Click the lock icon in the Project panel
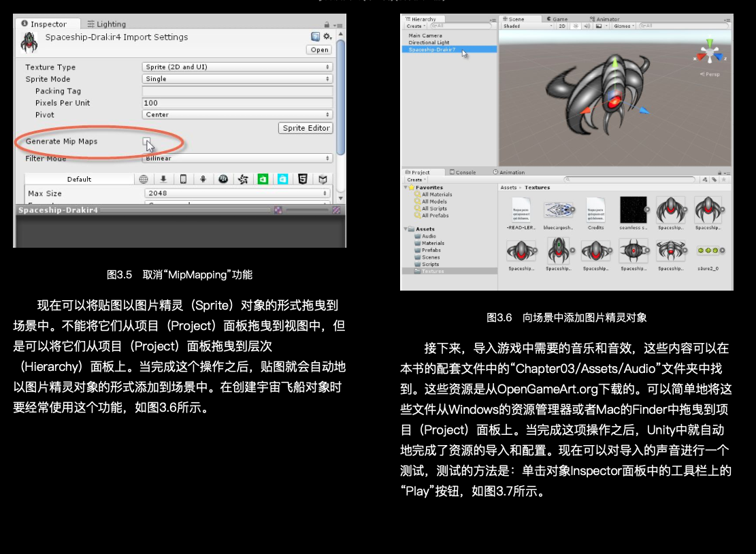 point(720,173)
